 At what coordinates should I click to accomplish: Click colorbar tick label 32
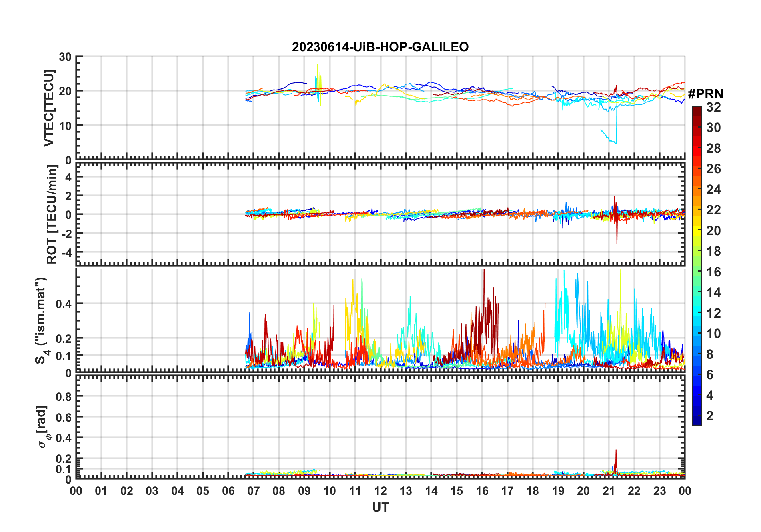pos(713,107)
